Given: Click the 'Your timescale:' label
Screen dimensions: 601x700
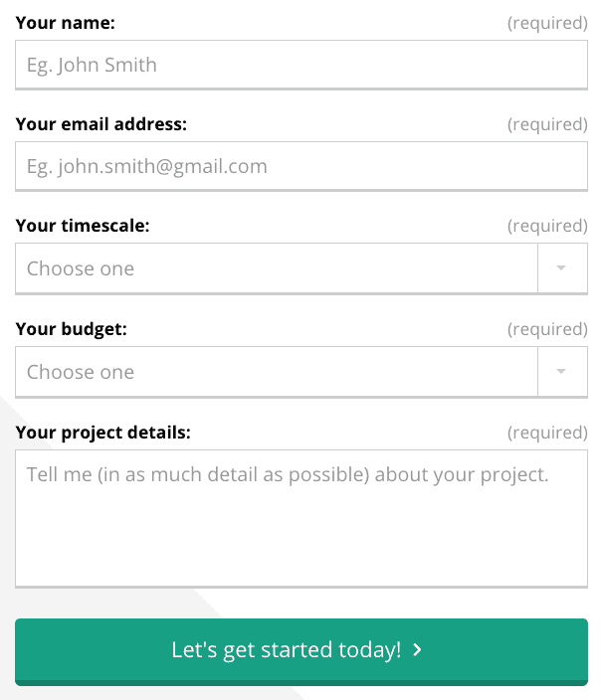Looking at the screenshot, I should click(x=83, y=226).
